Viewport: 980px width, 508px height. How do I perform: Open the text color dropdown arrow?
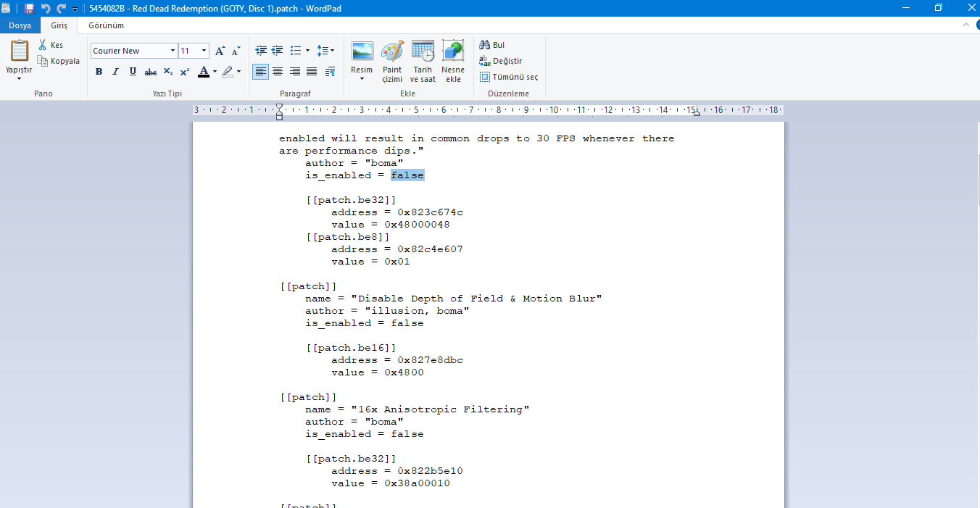(215, 72)
